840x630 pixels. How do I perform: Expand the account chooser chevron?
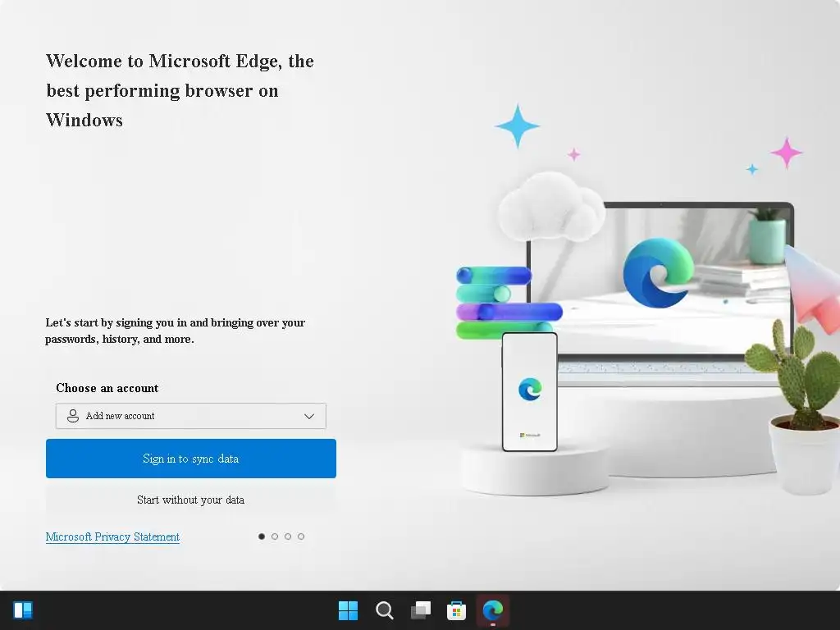pos(309,416)
